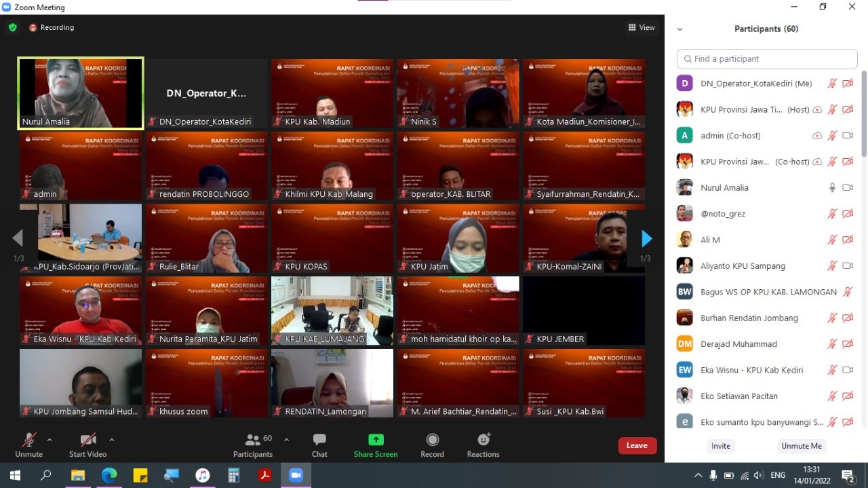Click the Find a participant search field

(766, 59)
